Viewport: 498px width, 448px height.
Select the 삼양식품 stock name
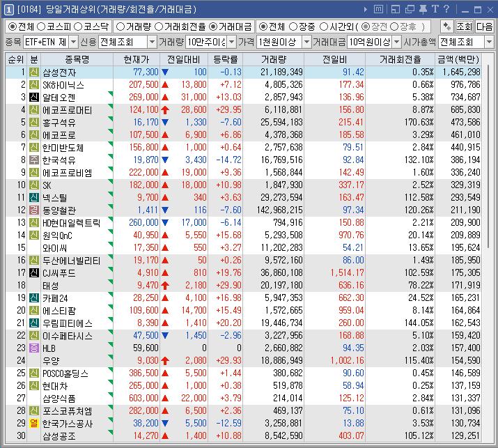point(59,399)
